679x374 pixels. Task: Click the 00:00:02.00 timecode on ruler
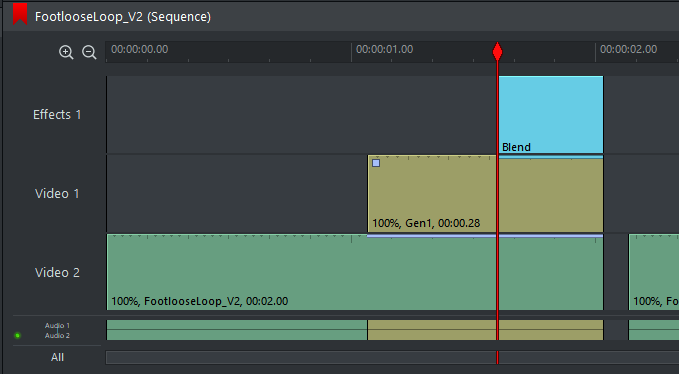pos(629,49)
